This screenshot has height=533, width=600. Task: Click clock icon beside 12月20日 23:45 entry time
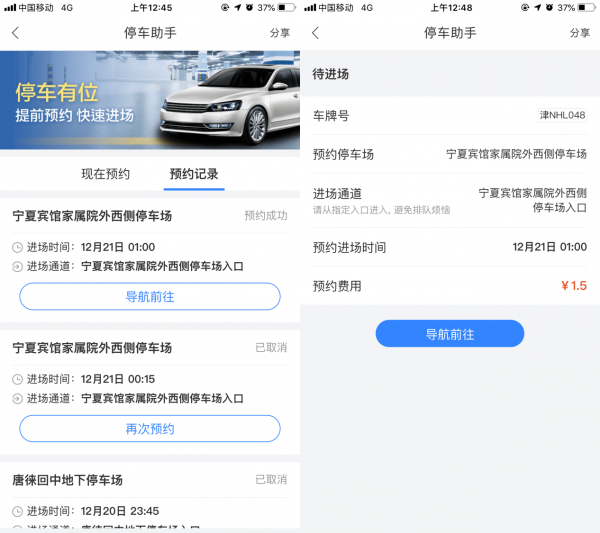click(17, 511)
